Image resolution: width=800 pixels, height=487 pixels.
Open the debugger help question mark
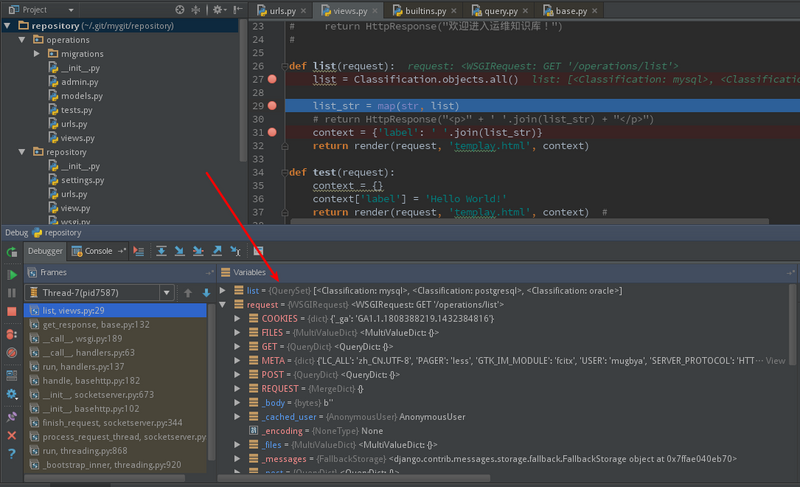coord(12,453)
